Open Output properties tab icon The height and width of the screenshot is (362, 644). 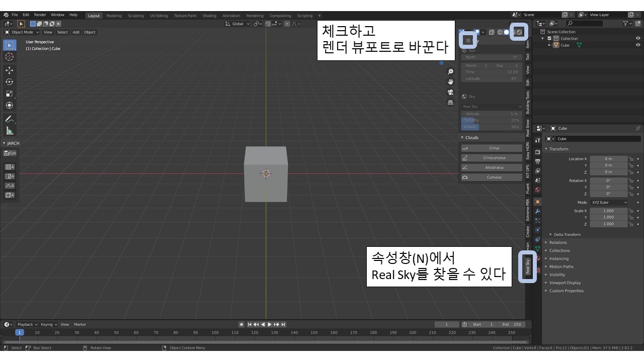[537, 161]
